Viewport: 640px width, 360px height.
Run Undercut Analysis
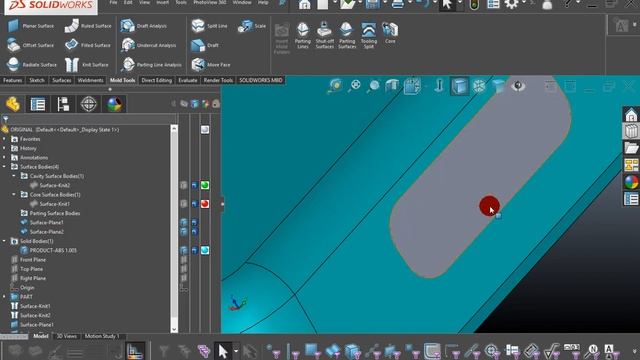click(x=149, y=45)
